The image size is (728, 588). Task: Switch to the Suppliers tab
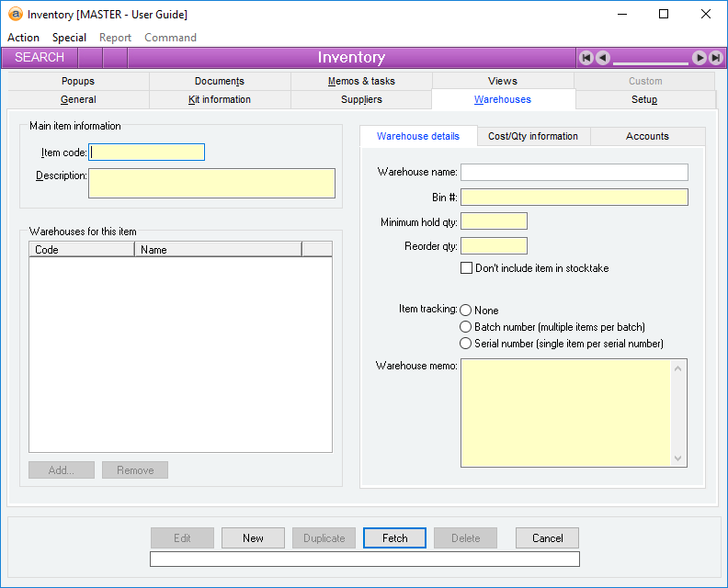click(x=361, y=99)
